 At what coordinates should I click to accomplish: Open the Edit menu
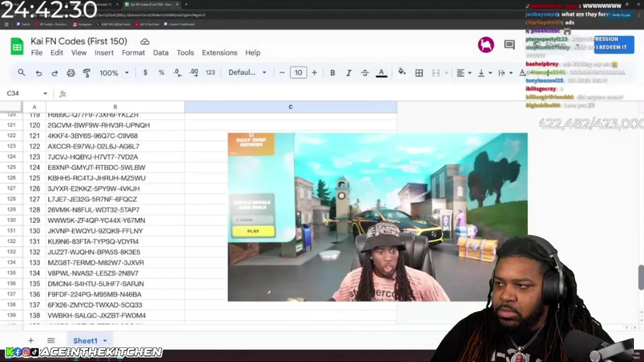(x=57, y=53)
